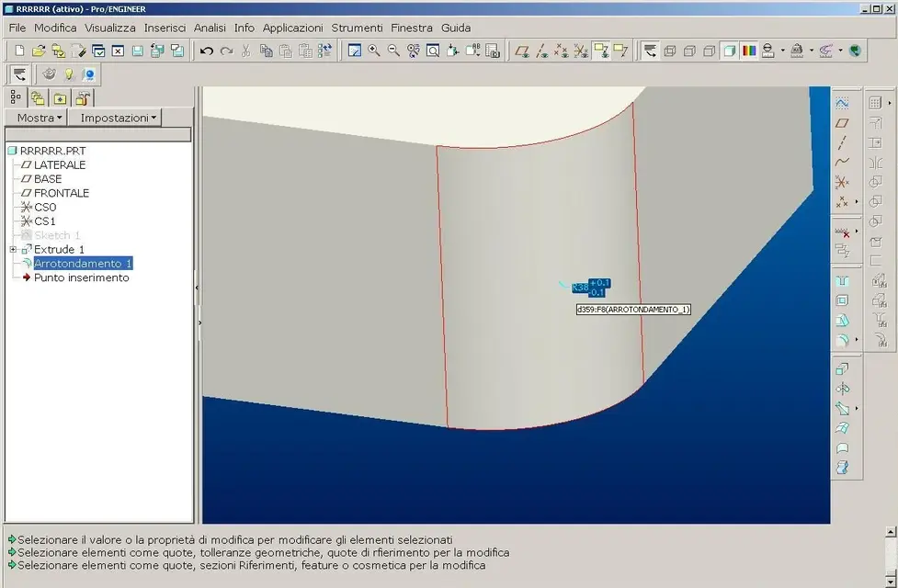Click the model tree search field
898x588 pixels.
pyautogui.click(x=98, y=134)
